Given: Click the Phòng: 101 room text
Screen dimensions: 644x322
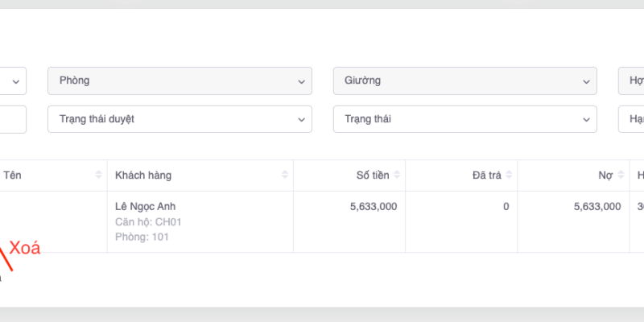Looking at the screenshot, I should click(x=142, y=237).
